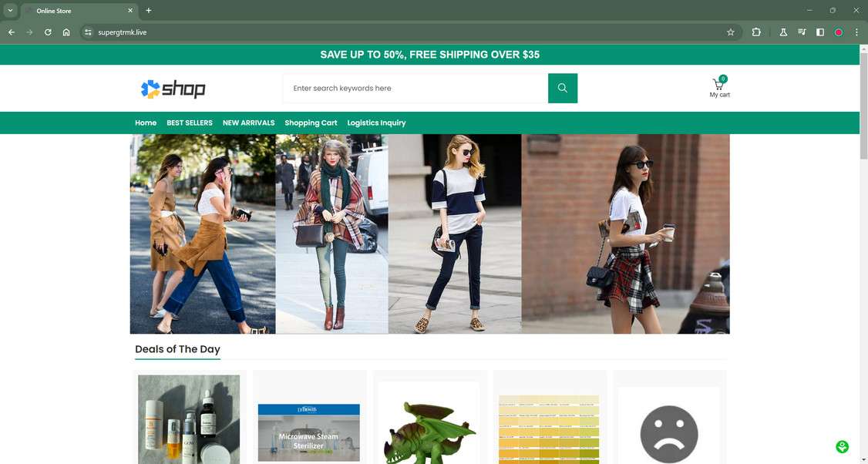Reload the page with refresh icon
The height and width of the screenshot is (464, 868).
pyautogui.click(x=48, y=32)
